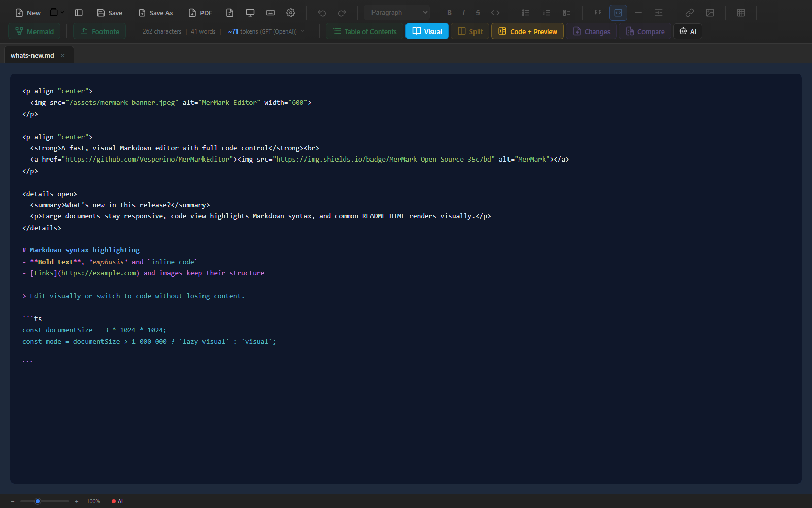This screenshot has width=812, height=508.
Task: Toggle italic formatting
Action: pos(463,13)
